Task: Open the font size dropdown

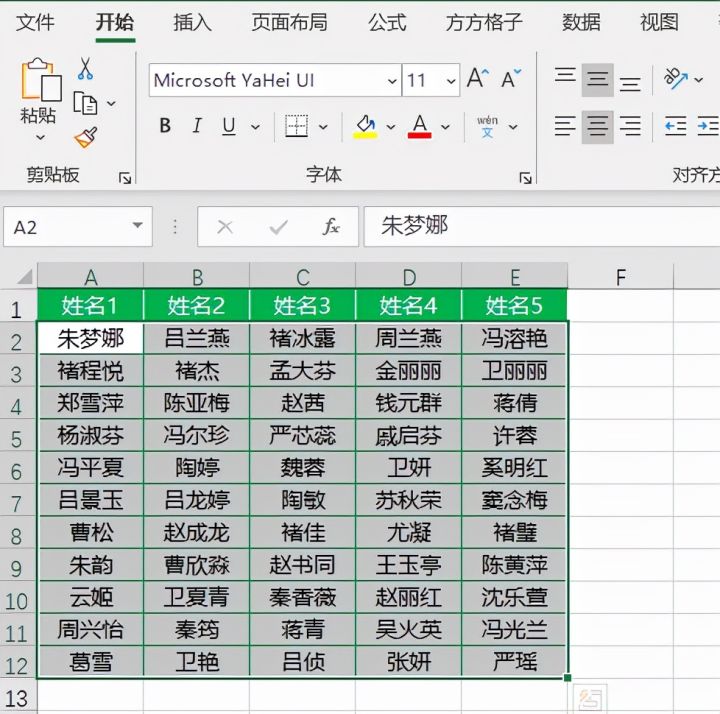Action: pyautogui.click(x=451, y=81)
